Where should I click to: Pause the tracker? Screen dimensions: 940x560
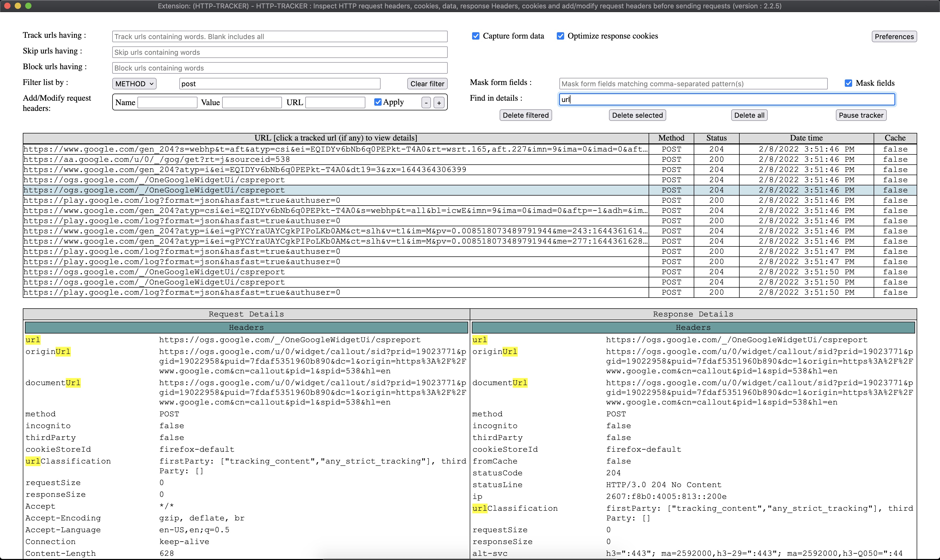[861, 115]
